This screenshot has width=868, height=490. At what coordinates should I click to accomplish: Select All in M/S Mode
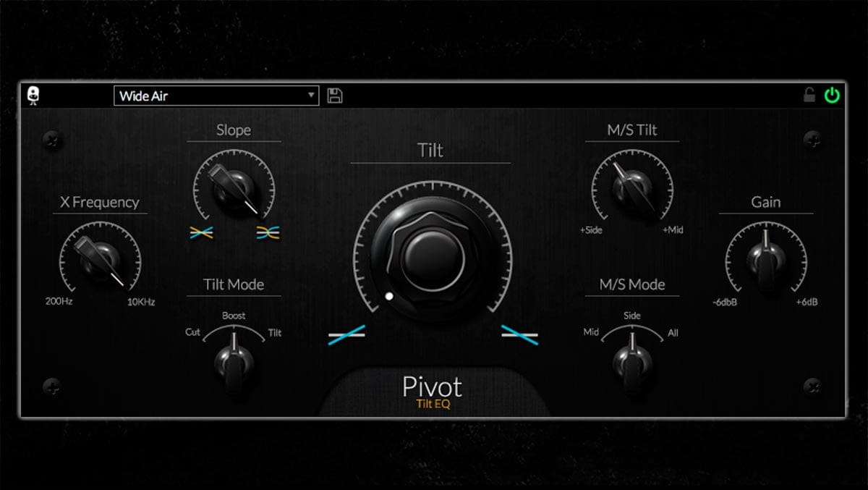click(x=673, y=333)
